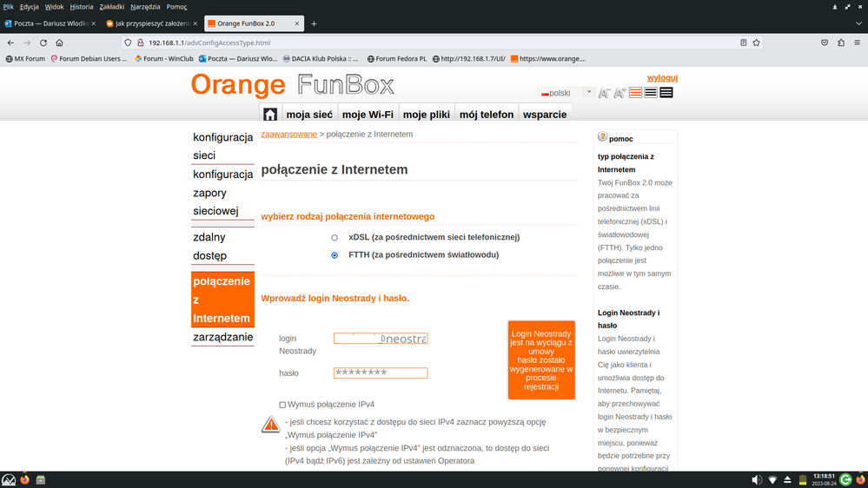The width and height of the screenshot is (868, 488).
Task: Open network status tray icon
Action: point(772,479)
